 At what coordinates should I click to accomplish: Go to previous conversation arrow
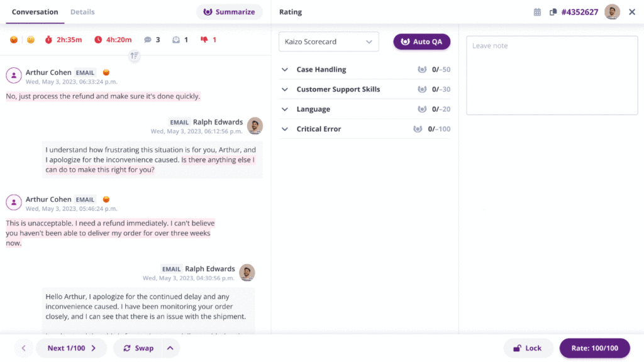23,348
